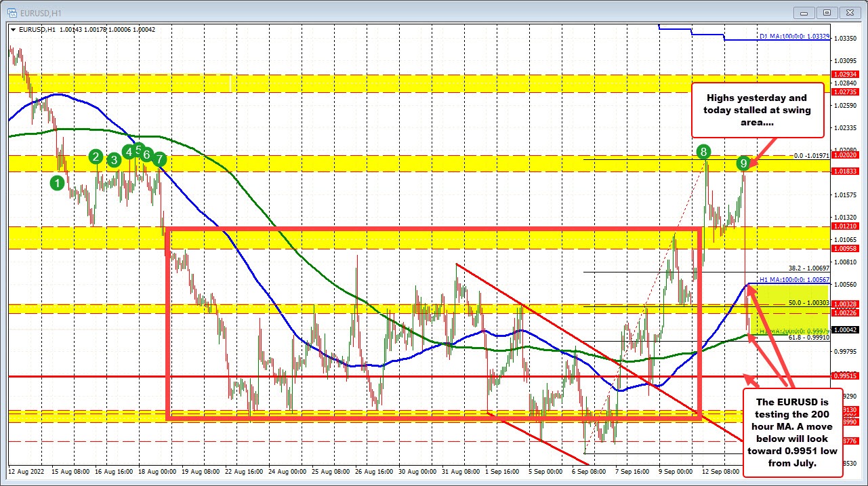Click the 1.02934 price level tag

coord(844,73)
